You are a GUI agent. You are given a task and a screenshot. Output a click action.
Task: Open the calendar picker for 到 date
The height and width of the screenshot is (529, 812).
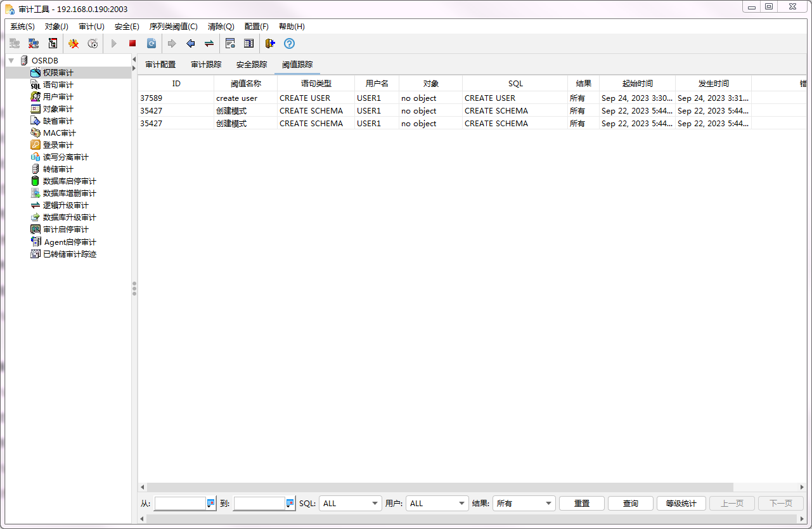(x=290, y=504)
